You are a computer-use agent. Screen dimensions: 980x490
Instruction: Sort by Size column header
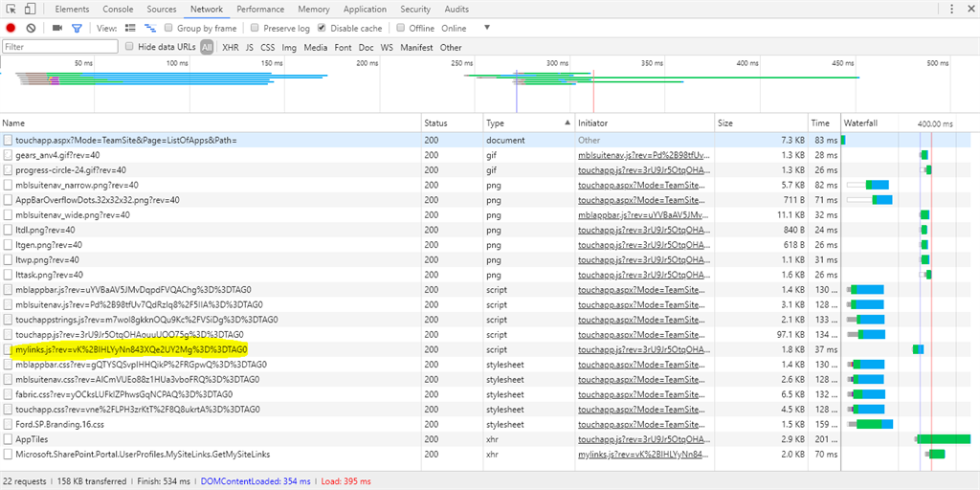coord(761,123)
